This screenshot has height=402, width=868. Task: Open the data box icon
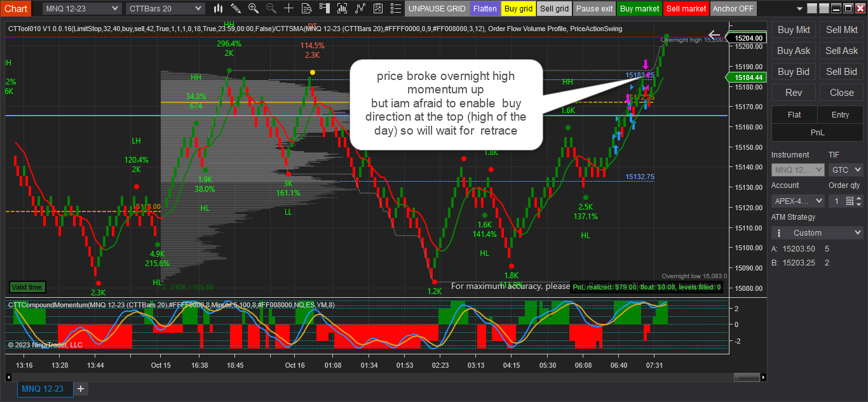pos(306,9)
